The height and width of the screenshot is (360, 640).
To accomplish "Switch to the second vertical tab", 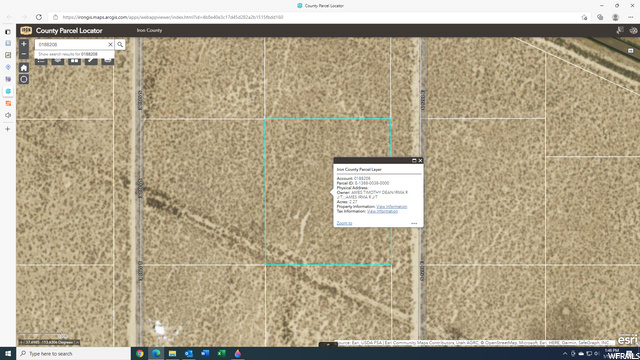I will click(x=8, y=43).
